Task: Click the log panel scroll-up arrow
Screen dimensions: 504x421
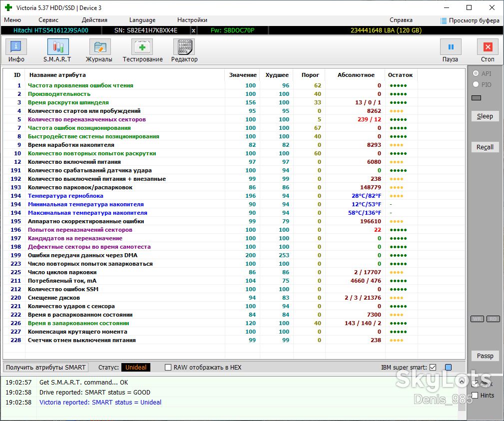Action: [462, 382]
